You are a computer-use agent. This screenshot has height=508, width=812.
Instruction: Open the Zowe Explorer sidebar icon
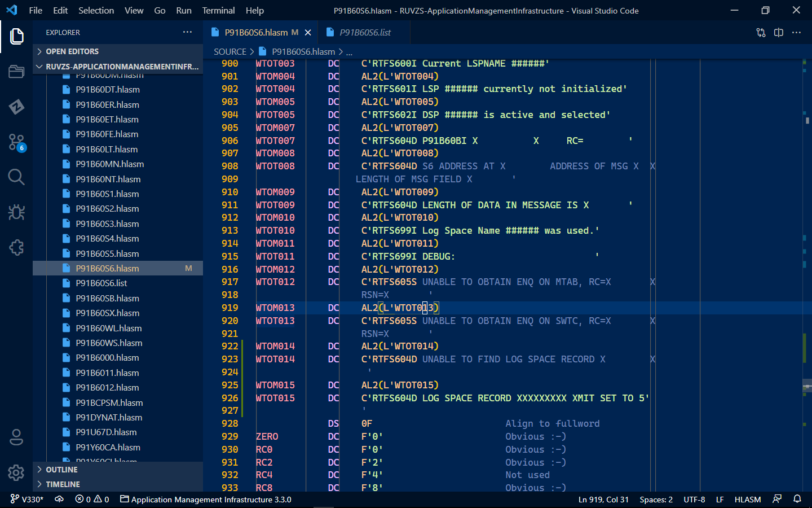coord(16,107)
